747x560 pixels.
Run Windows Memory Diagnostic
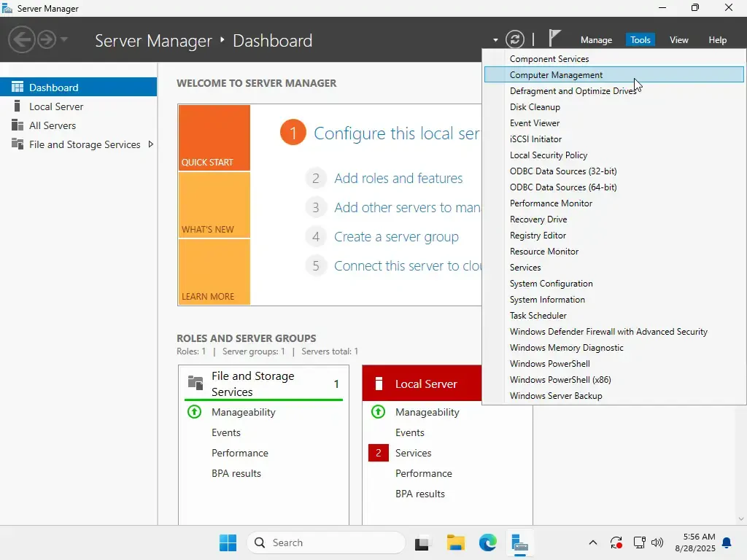coord(614,347)
